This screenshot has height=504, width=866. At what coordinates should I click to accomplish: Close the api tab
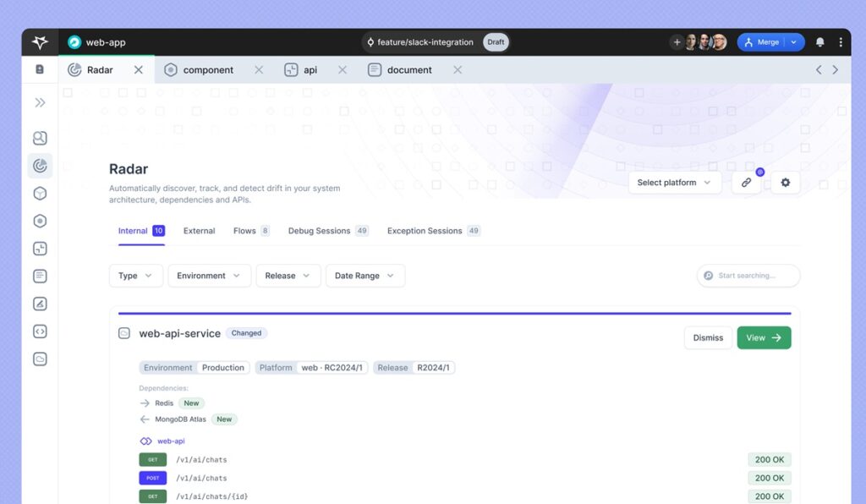(343, 69)
